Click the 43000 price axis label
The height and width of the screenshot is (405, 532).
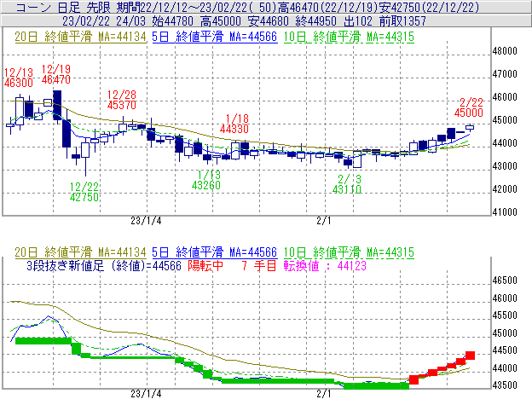[505, 166]
